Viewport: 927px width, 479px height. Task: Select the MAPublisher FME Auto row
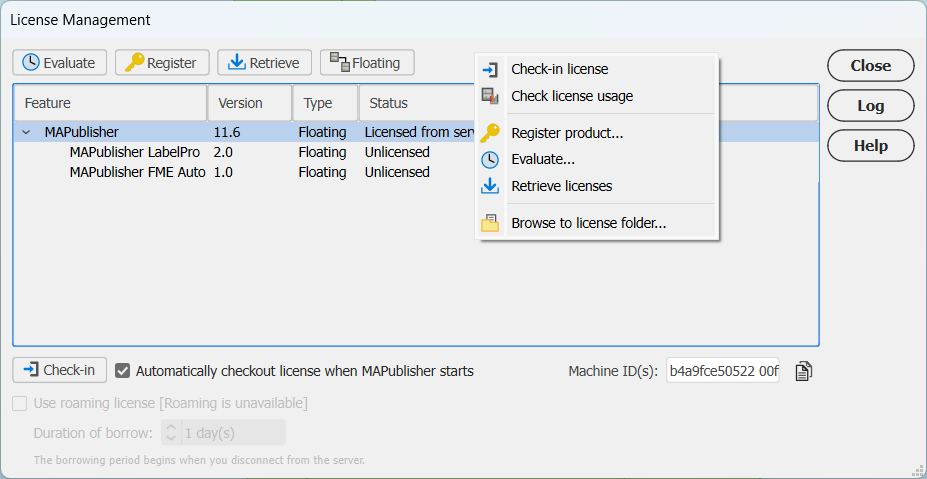416,172
